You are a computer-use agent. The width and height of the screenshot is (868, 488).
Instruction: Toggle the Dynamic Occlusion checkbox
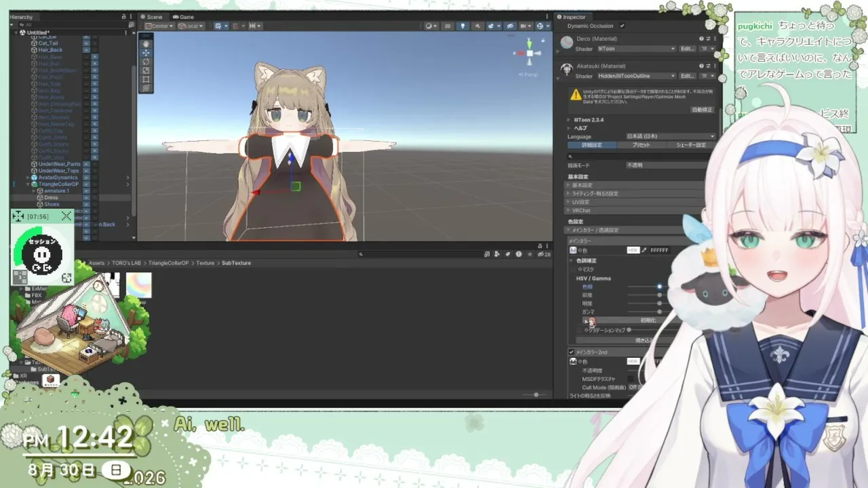point(622,26)
